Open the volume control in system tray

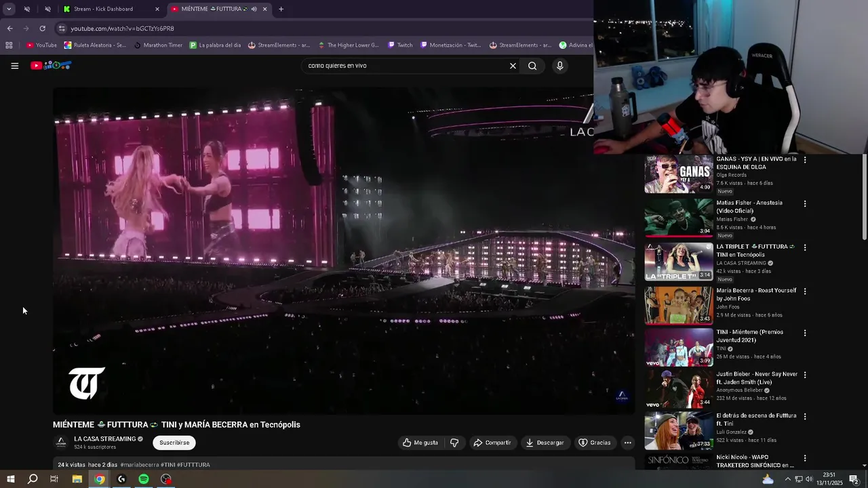point(809,479)
